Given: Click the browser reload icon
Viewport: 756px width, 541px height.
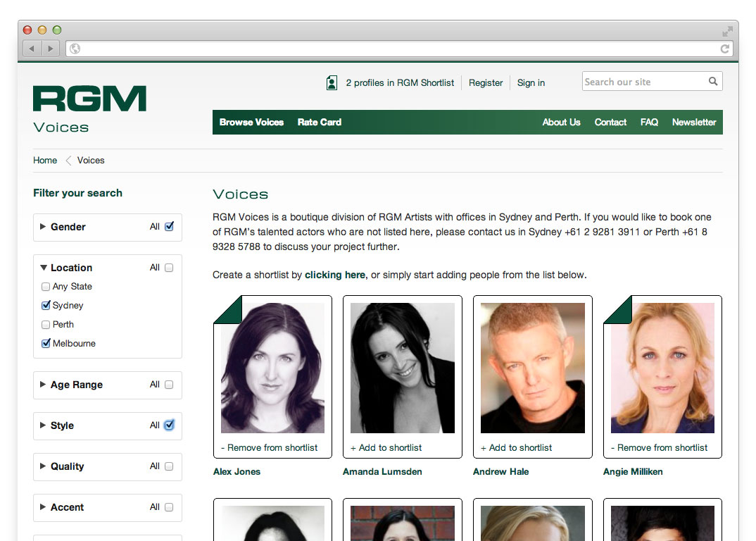Looking at the screenshot, I should click(x=724, y=49).
